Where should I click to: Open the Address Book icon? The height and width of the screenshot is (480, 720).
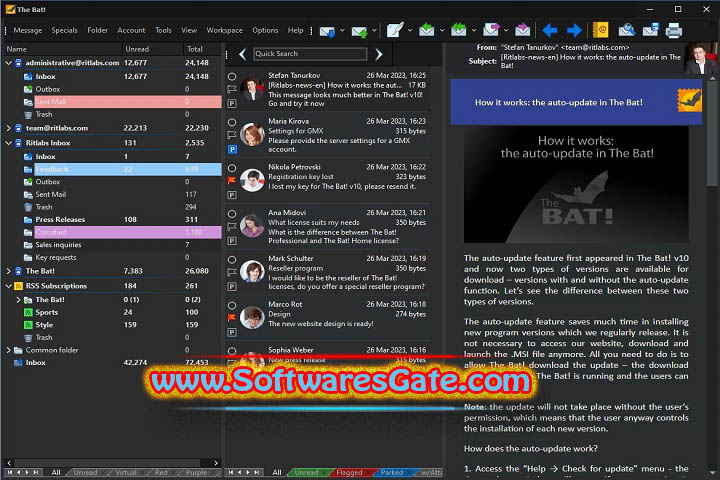(601, 30)
